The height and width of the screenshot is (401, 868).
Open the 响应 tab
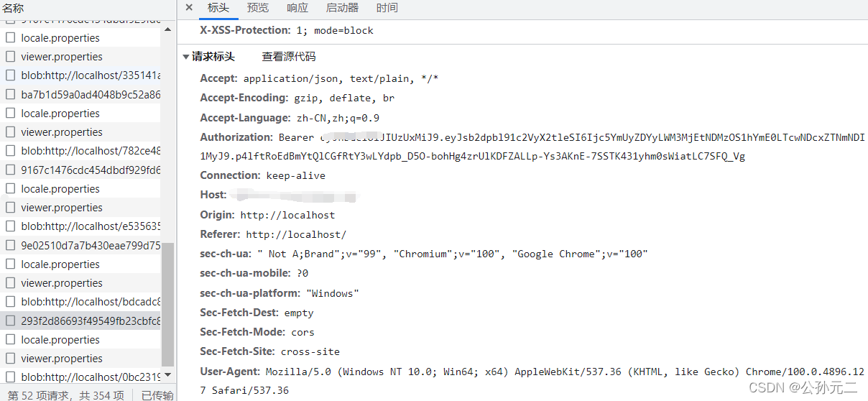[x=297, y=8]
